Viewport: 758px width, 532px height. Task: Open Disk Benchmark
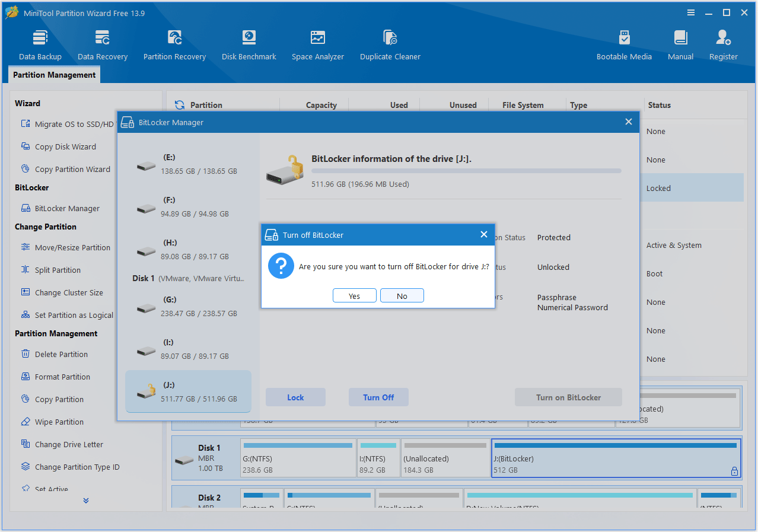point(249,45)
